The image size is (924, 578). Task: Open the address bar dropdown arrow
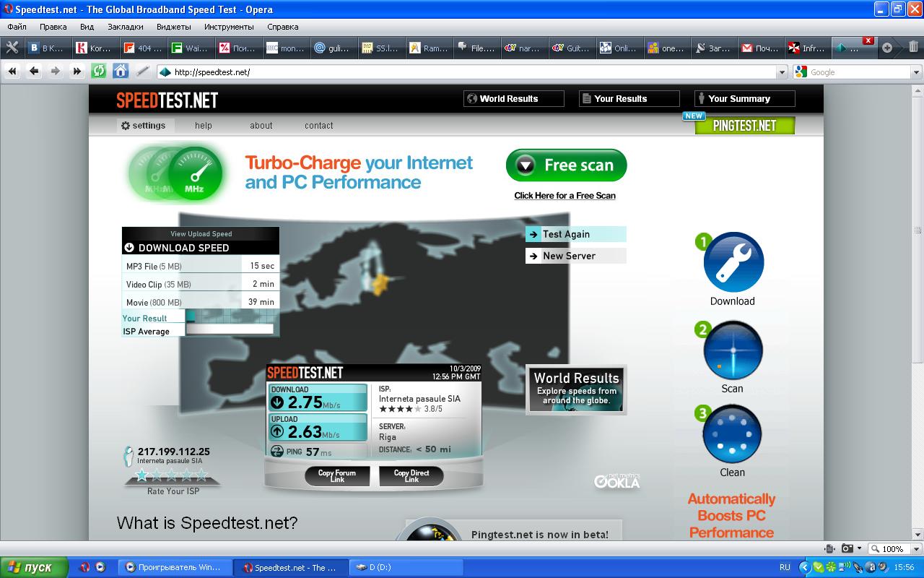click(x=781, y=72)
